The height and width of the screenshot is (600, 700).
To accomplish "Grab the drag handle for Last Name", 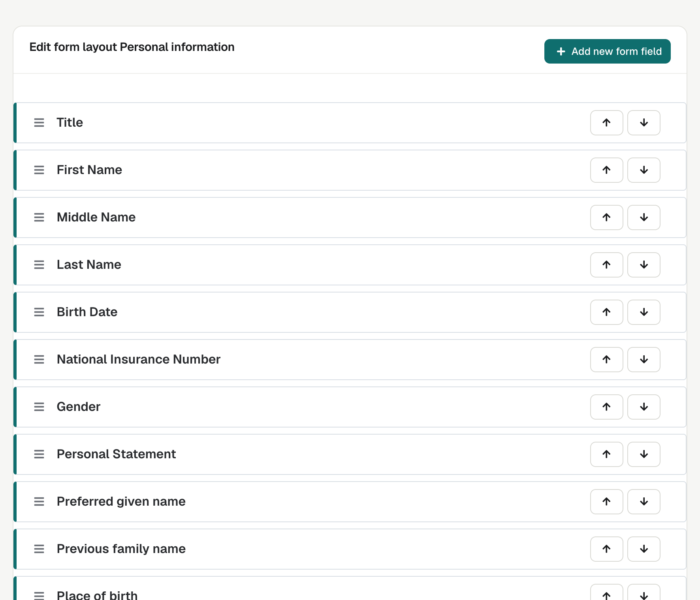I will click(x=39, y=265).
